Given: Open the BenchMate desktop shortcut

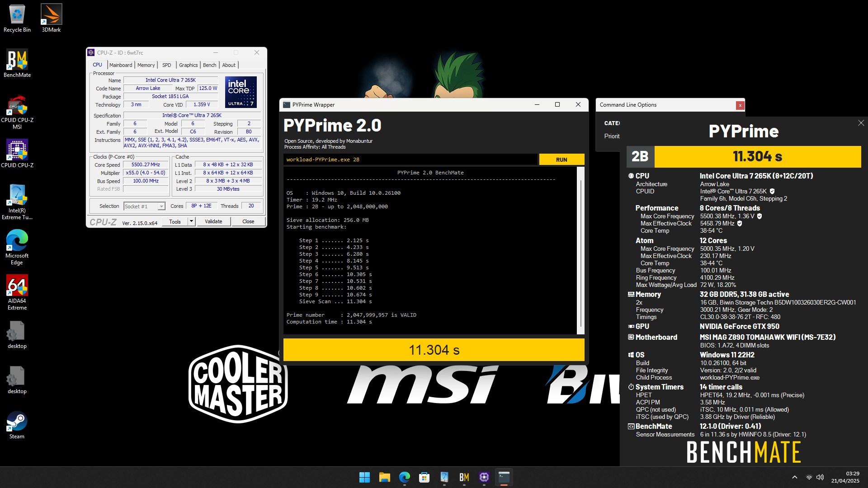Looking at the screenshot, I should click(17, 63).
